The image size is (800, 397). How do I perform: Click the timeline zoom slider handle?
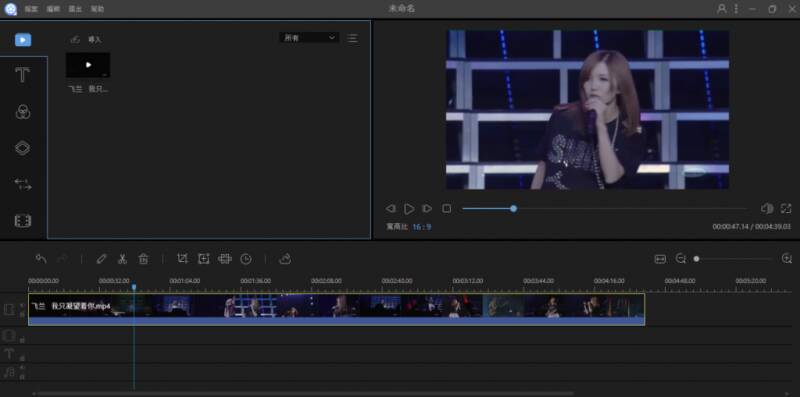point(696,259)
